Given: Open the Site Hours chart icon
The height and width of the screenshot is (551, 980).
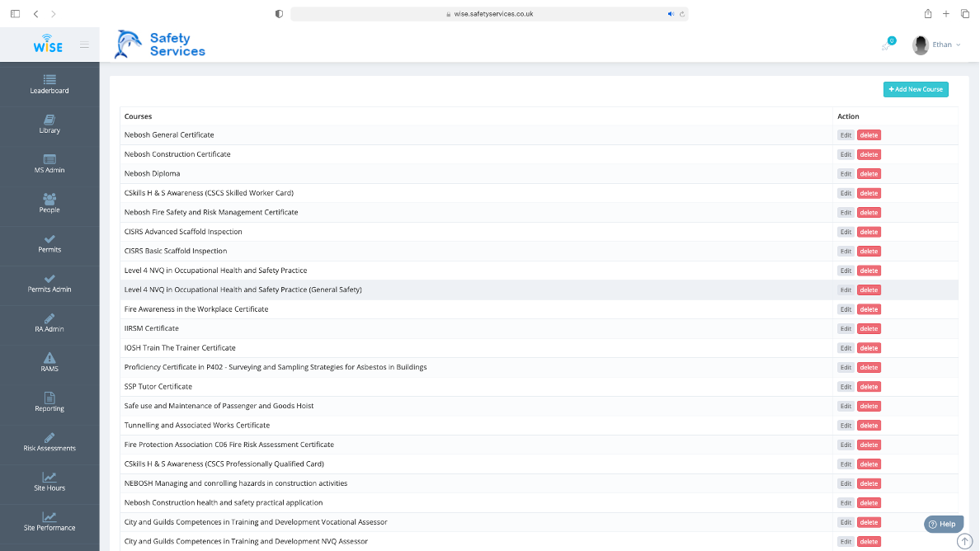Looking at the screenshot, I should click(x=49, y=478).
